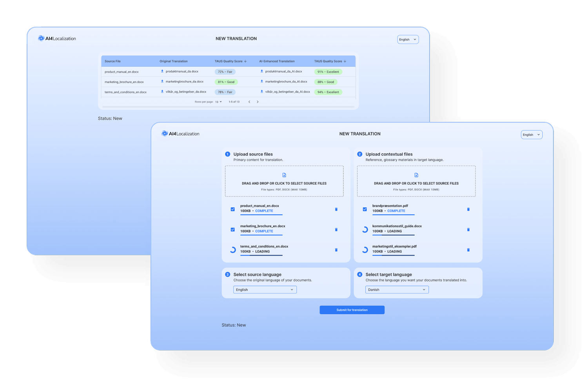This screenshot has height=387, width=588.
Task: Download produktmanual_da.docx via download icon
Action: pos(162,71)
